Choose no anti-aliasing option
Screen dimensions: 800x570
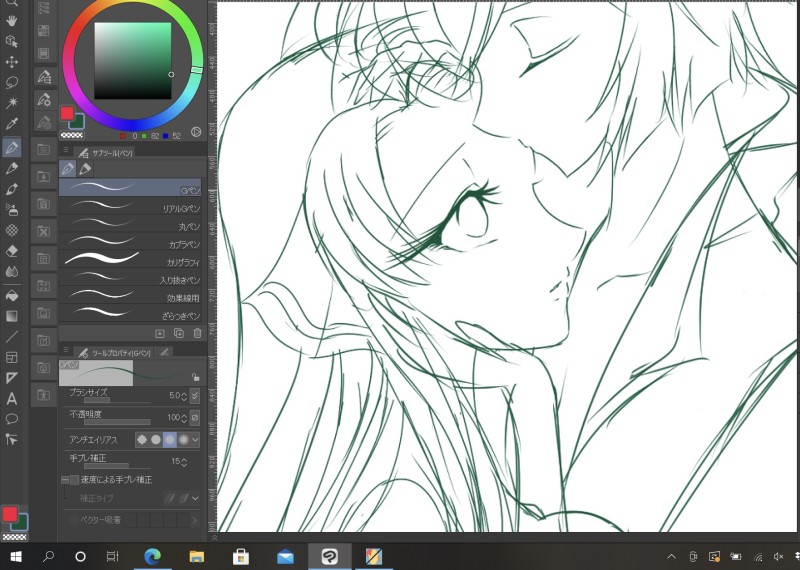pos(142,439)
